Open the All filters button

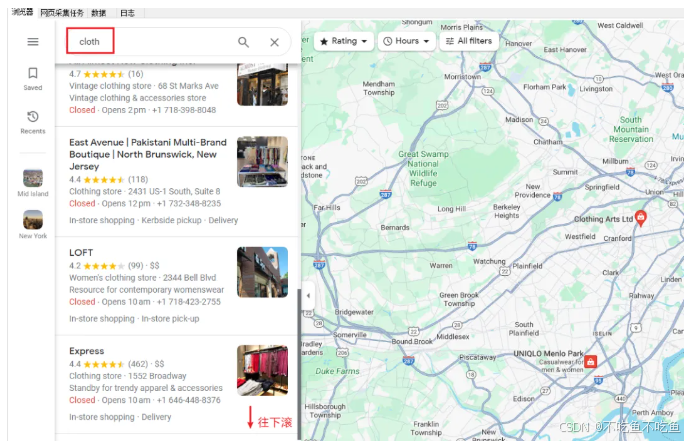(469, 41)
